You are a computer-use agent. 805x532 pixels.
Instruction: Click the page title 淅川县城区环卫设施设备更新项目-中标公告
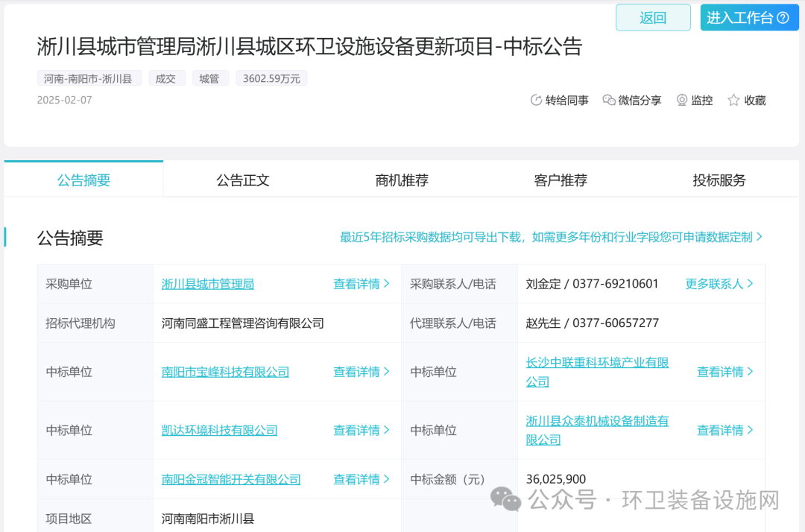click(309, 47)
